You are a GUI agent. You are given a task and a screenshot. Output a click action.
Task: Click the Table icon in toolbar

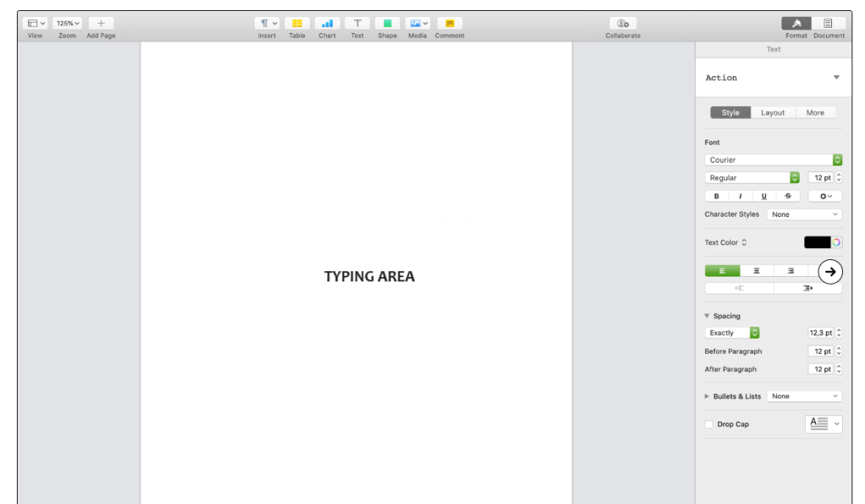(296, 24)
